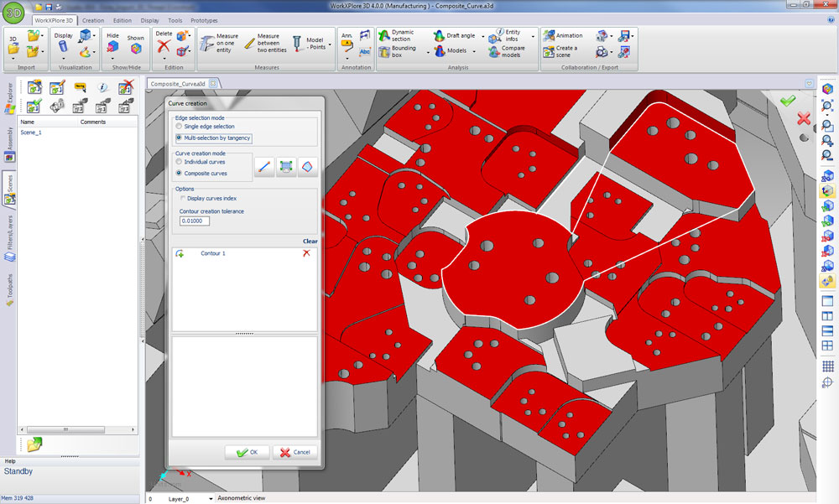This screenshot has width=839, height=504.
Task: Click the red X cancel icon in viewport
Action: pyautogui.click(x=803, y=118)
